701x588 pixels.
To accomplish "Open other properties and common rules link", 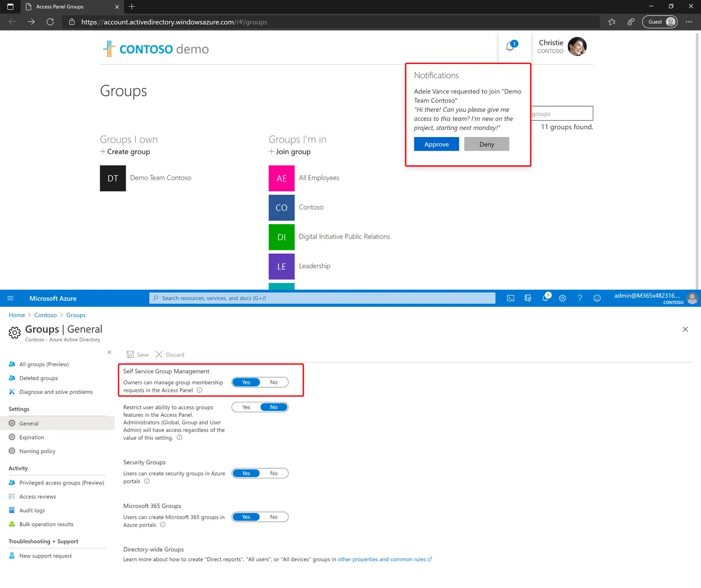I will point(385,559).
